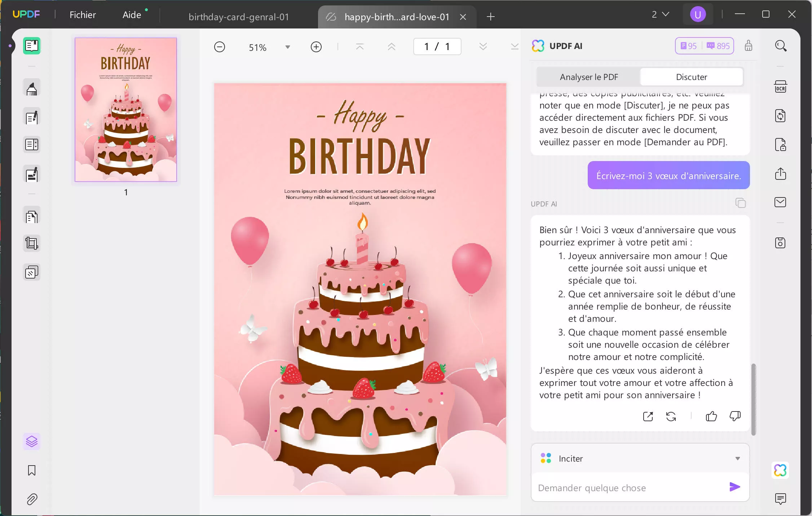Viewport: 812px width, 516px height.
Task: Copy the UPDF AI response
Action: 741,203
